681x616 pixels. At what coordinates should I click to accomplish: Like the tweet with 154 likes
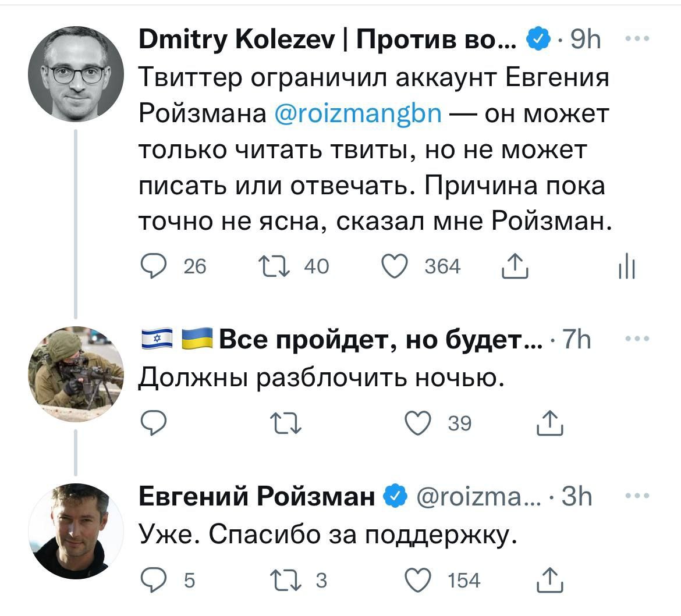point(417,581)
